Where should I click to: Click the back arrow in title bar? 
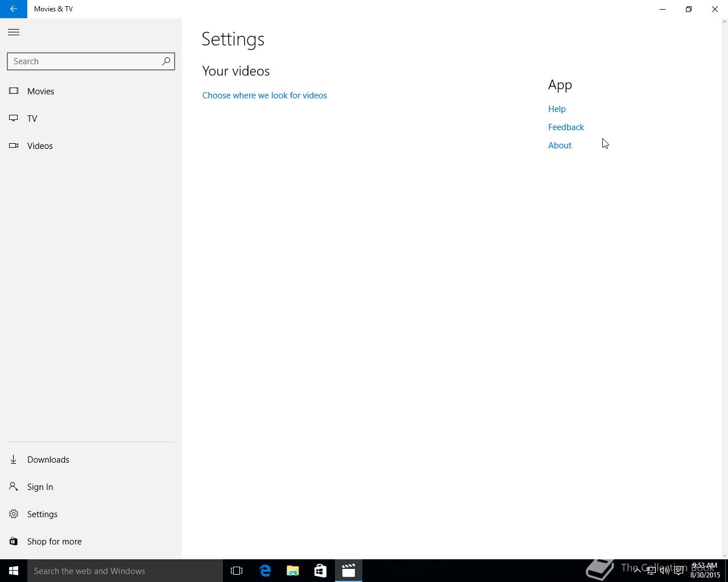[14, 9]
